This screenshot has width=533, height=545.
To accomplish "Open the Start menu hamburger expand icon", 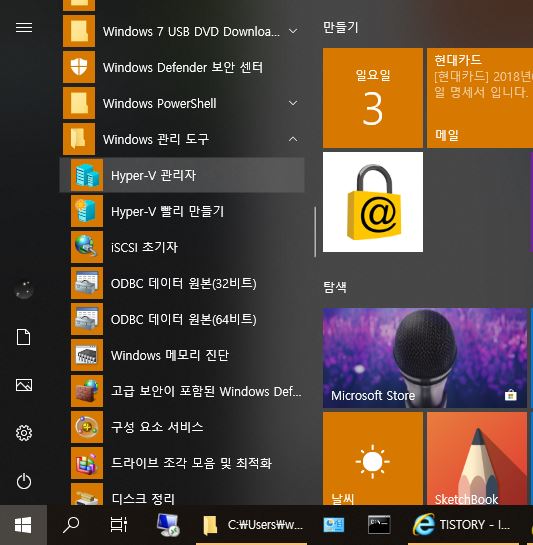I will tap(24, 27).
